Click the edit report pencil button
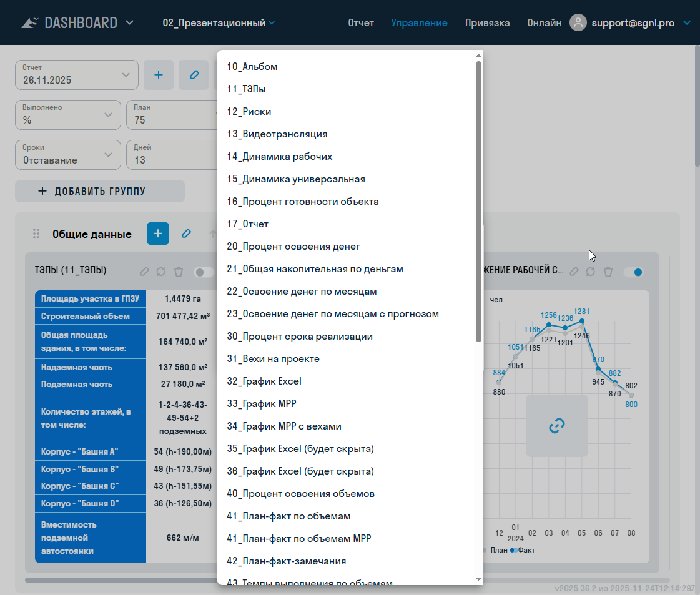Image resolution: width=700 pixels, height=595 pixels. point(194,75)
